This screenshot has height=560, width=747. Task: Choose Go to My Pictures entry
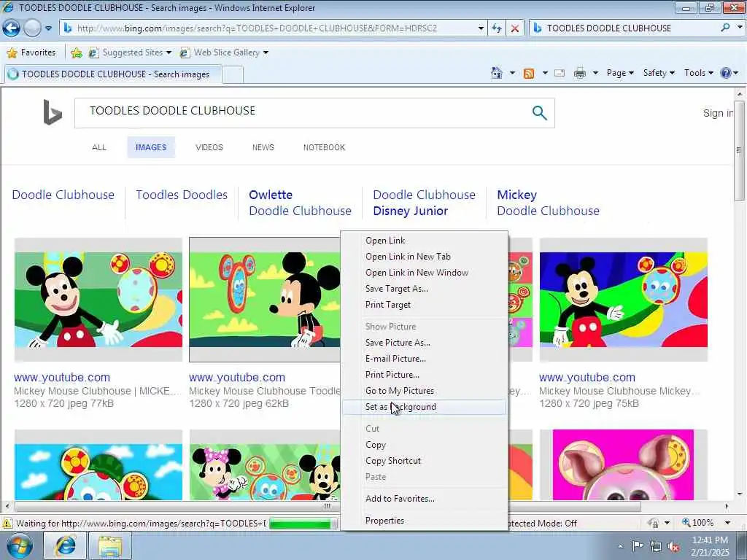tap(424, 391)
